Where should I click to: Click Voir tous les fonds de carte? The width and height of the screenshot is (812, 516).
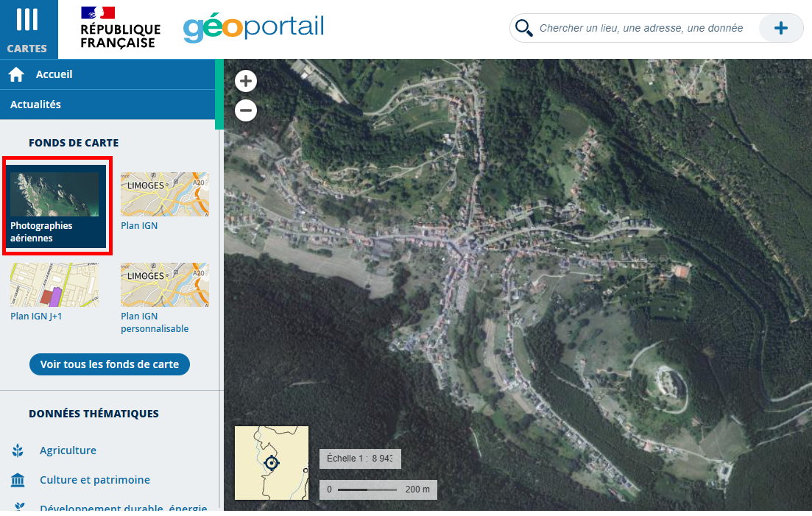[x=110, y=364]
